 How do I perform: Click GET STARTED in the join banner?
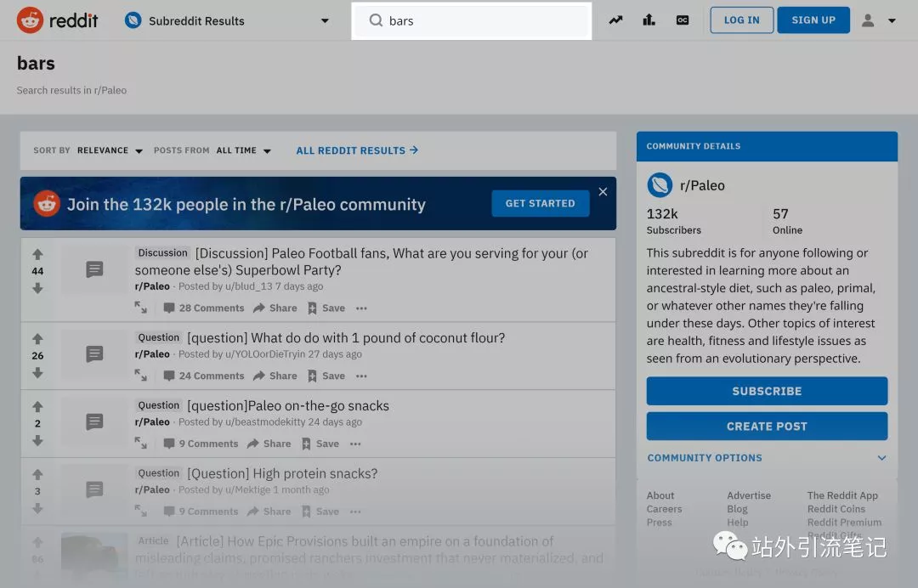tap(540, 204)
